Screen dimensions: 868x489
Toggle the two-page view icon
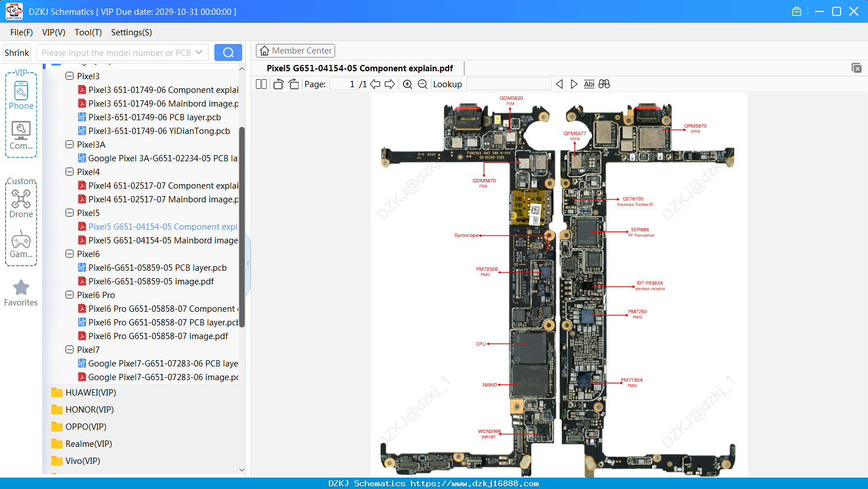coord(261,84)
